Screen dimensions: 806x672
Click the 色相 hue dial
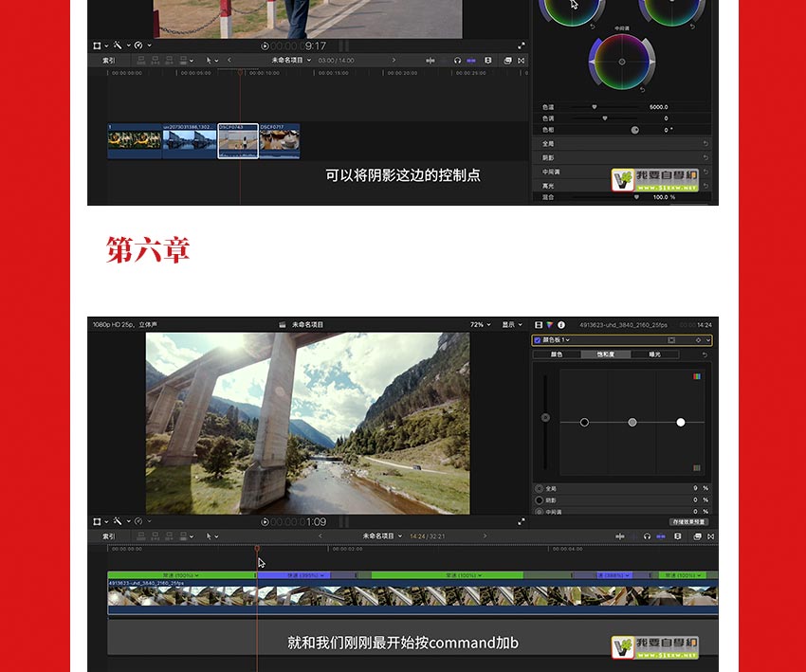point(634,130)
